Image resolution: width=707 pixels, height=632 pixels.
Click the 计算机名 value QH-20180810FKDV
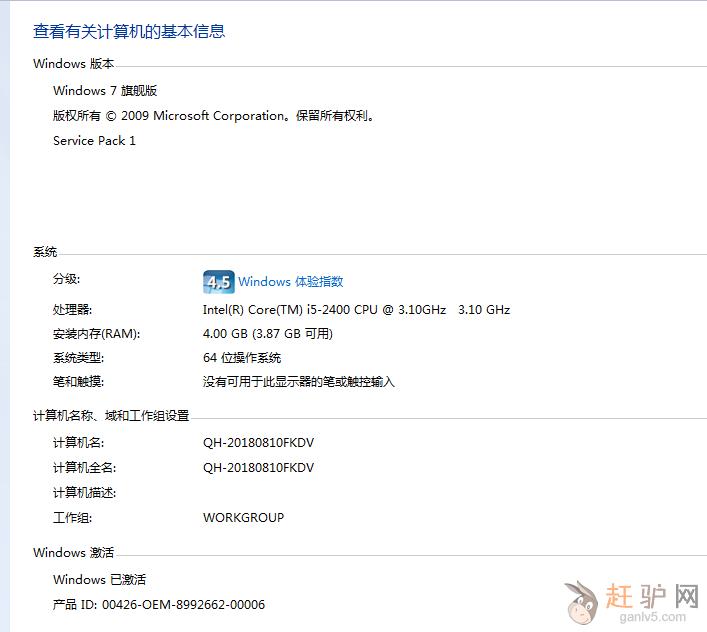(x=258, y=443)
